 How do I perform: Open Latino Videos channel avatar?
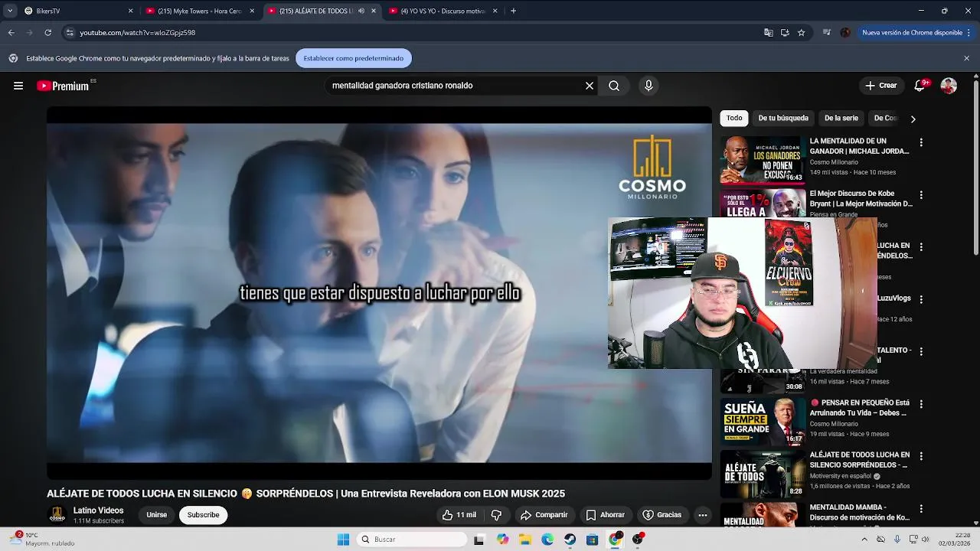pos(57,515)
